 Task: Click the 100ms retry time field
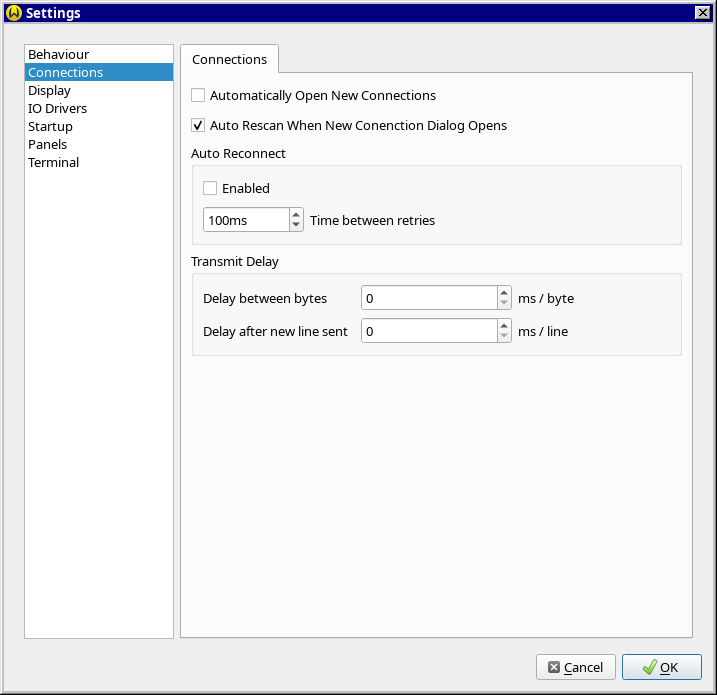[x=246, y=220]
